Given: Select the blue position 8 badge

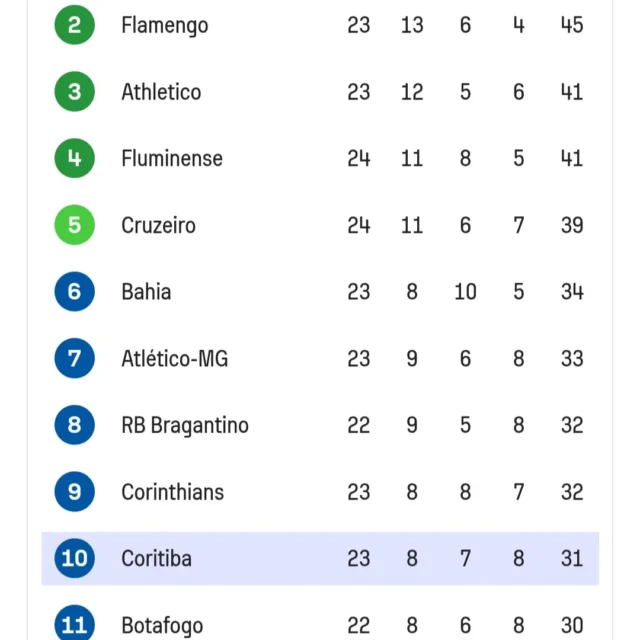Looking at the screenshot, I should pos(74,425).
